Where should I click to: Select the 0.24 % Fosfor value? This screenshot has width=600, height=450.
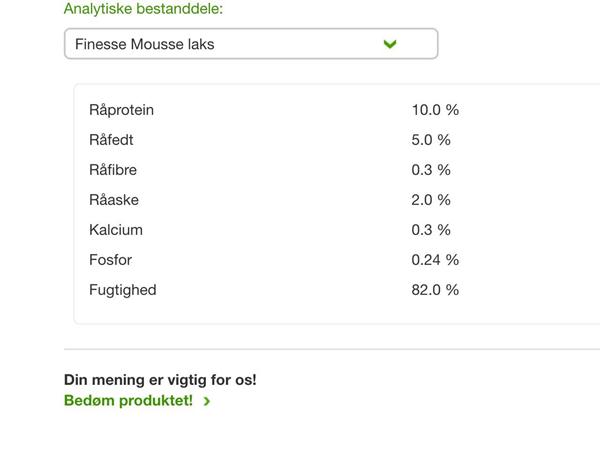coord(435,260)
